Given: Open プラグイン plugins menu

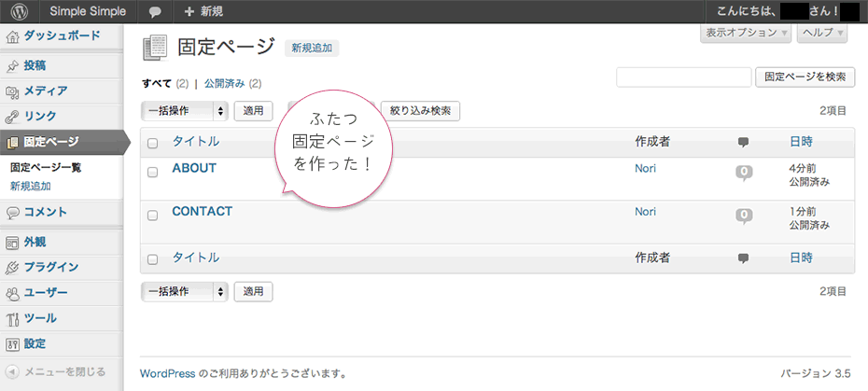Looking at the screenshot, I should coord(50,267).
